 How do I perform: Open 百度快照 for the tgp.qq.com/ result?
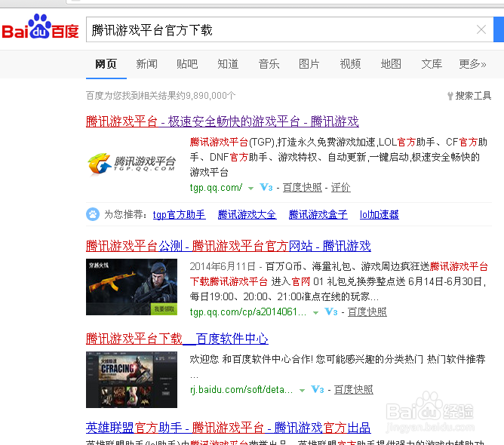point(302,187)
